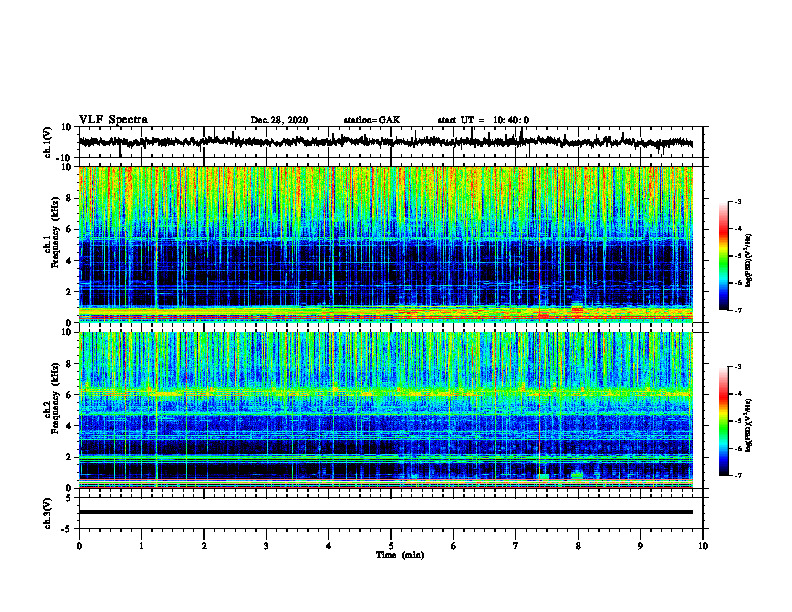Click the "-7" label on lower color bar
The height and width of the screenshot is (612, 792).
click(738, 476)
